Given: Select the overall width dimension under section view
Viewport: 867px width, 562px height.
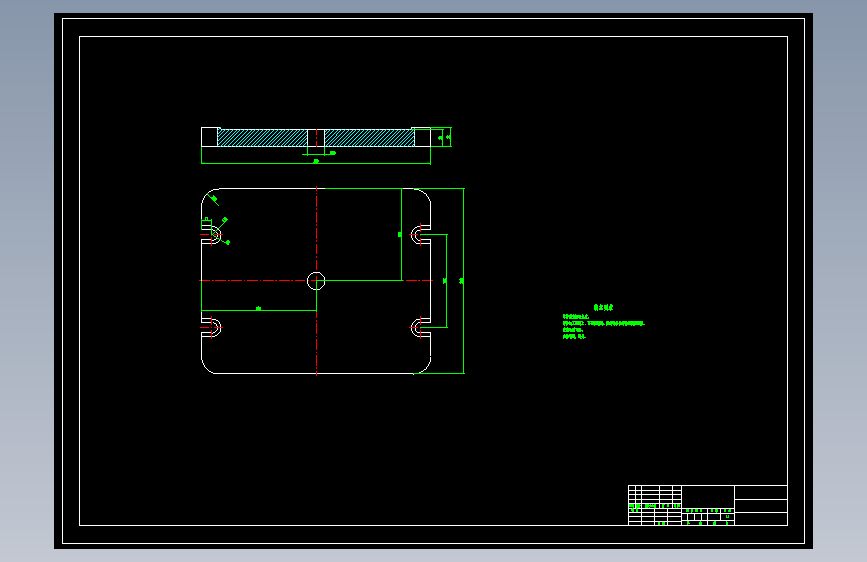Looking at the screenshot, I should tap(316, 163).
